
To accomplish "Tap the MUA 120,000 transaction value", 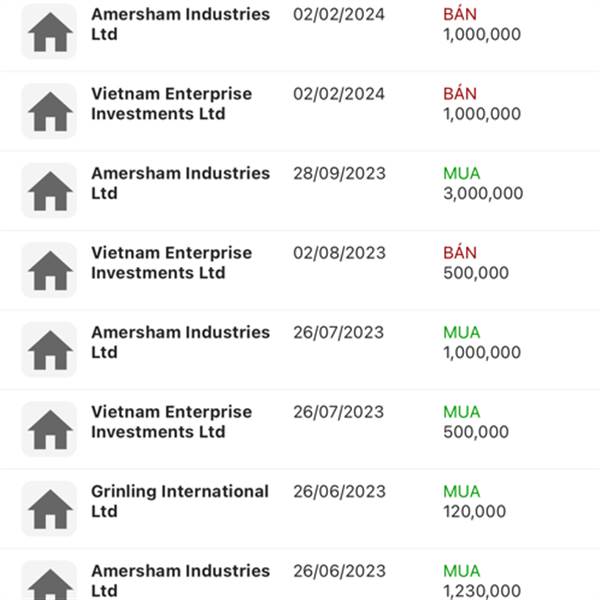I will click(475, 501).
